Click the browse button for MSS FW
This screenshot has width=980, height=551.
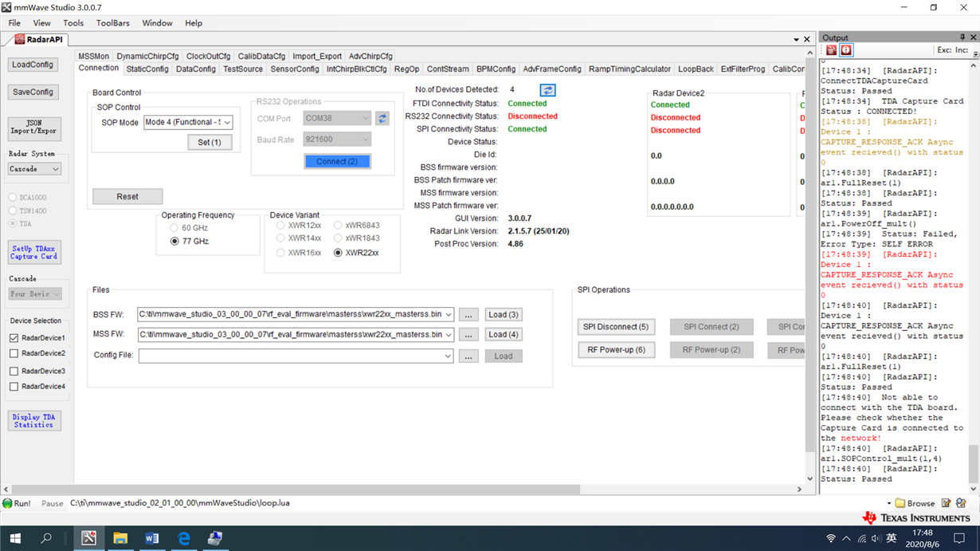pos(468,335)
